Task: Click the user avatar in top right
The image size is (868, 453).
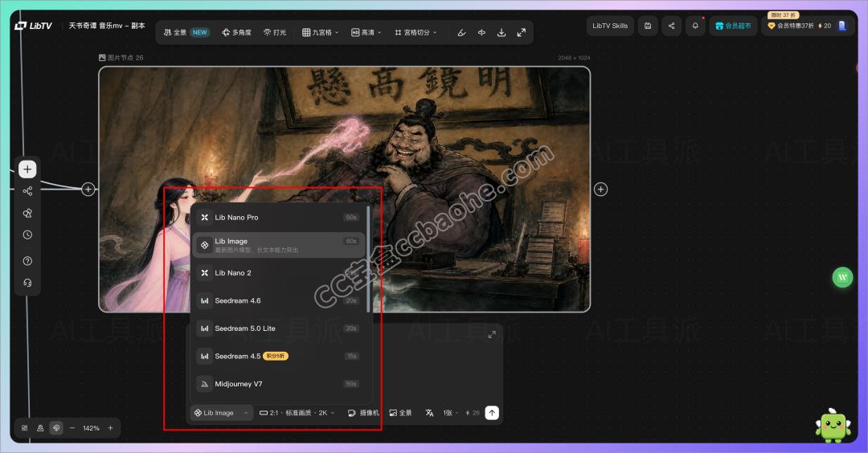Action: click(842, 26)
